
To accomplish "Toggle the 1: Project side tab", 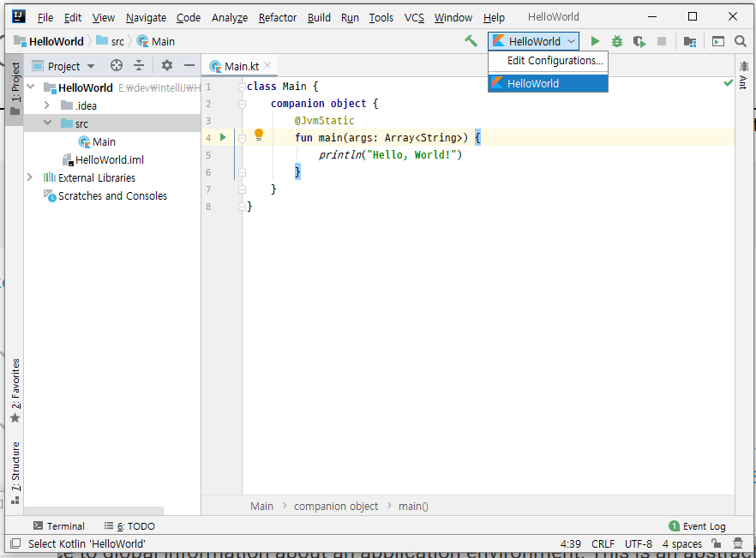I will [15, 89].
